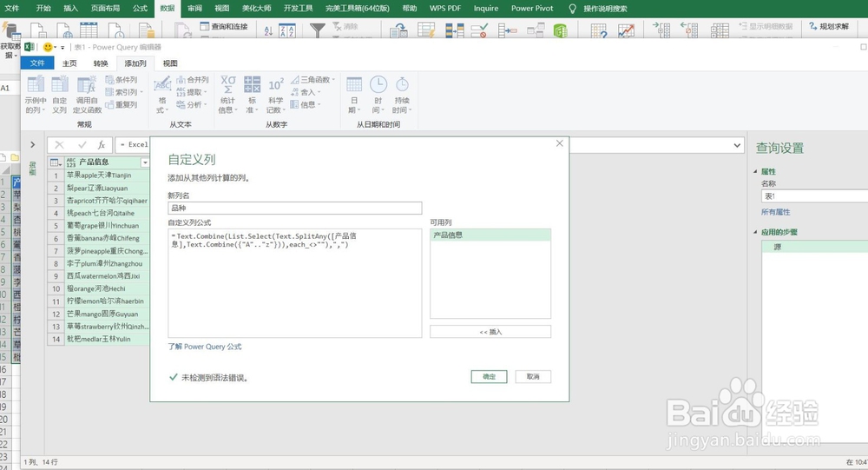This screenshot has height=470, width=868.
Task: Click the Scientific (科学记数) icon
Action: (x=276, y=85)
